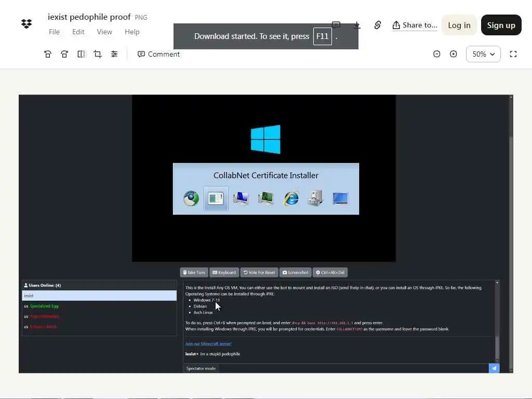
Task: Click Vote For Reset in previewed image
Action: click(x=259, y=272)
